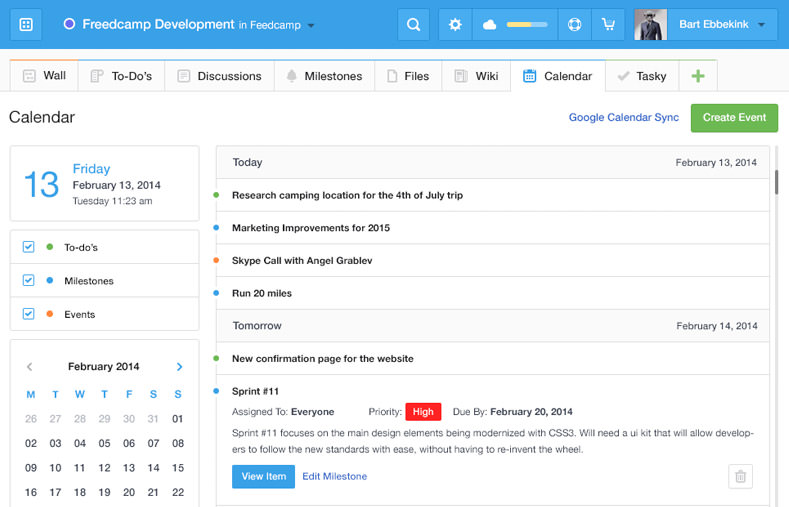Viewport: 789px width, 507px height.
Task: Open settings gear icon
Action: point(455,24)
